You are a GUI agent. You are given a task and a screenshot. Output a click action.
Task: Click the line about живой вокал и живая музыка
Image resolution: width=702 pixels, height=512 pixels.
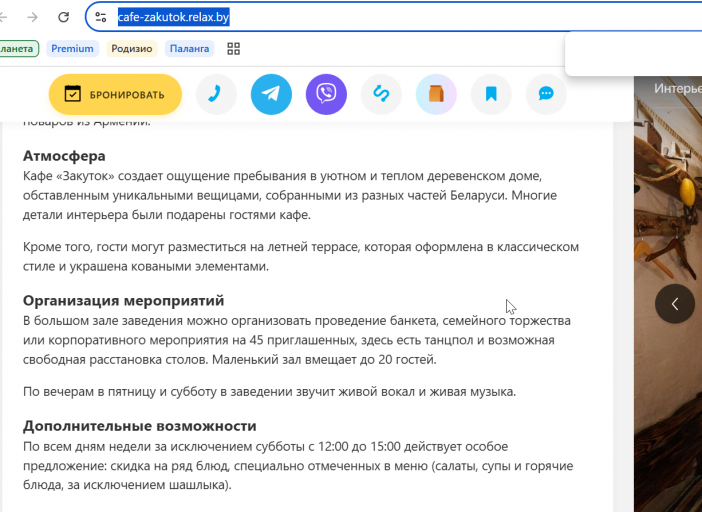click(270, 392)
